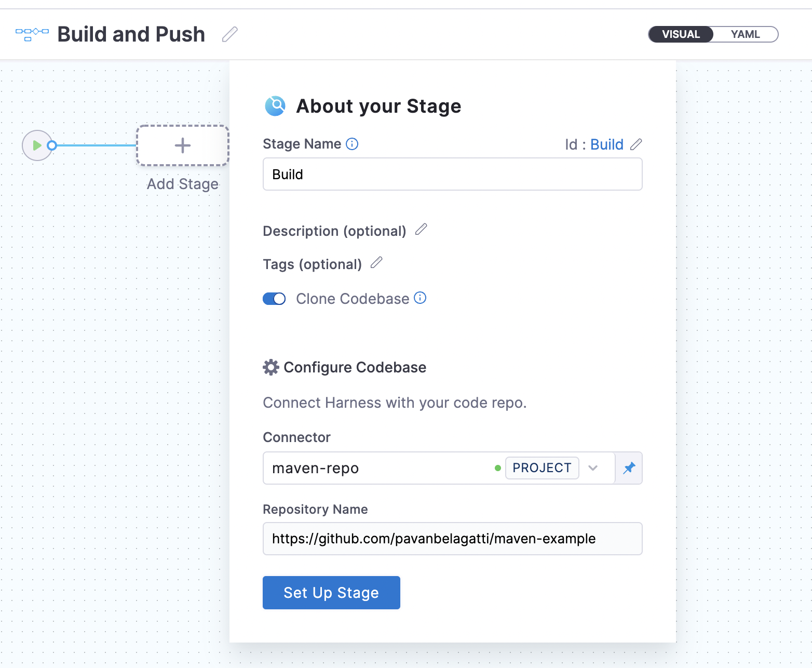
Task: Click the Add Stage plus box
Action: (183, 145)
